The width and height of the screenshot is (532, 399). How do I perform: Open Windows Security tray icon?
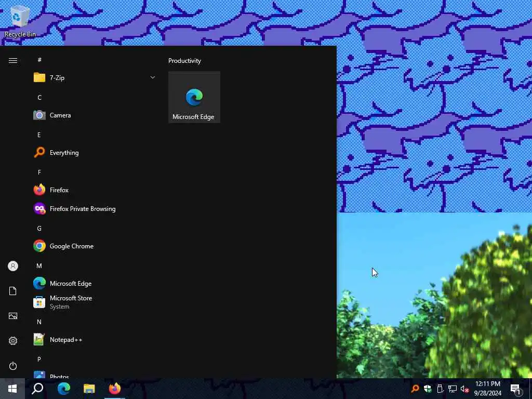point(428,389)
